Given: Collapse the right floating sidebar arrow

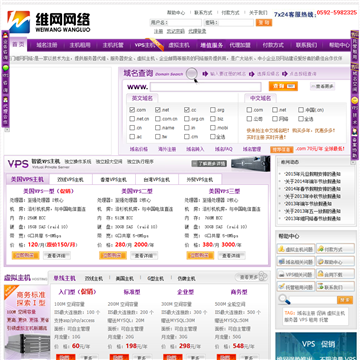Looking at the screenshot, I should tap(354, 163).
